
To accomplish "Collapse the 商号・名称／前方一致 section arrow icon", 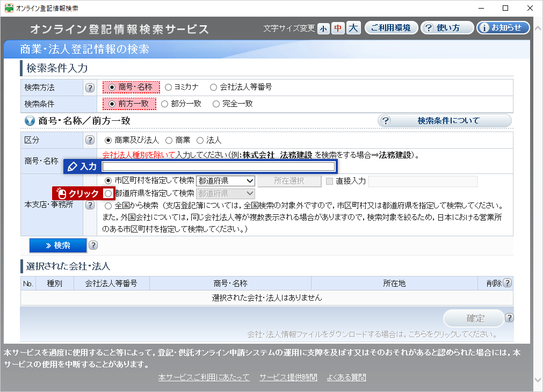I will click(x=30, y=121).
